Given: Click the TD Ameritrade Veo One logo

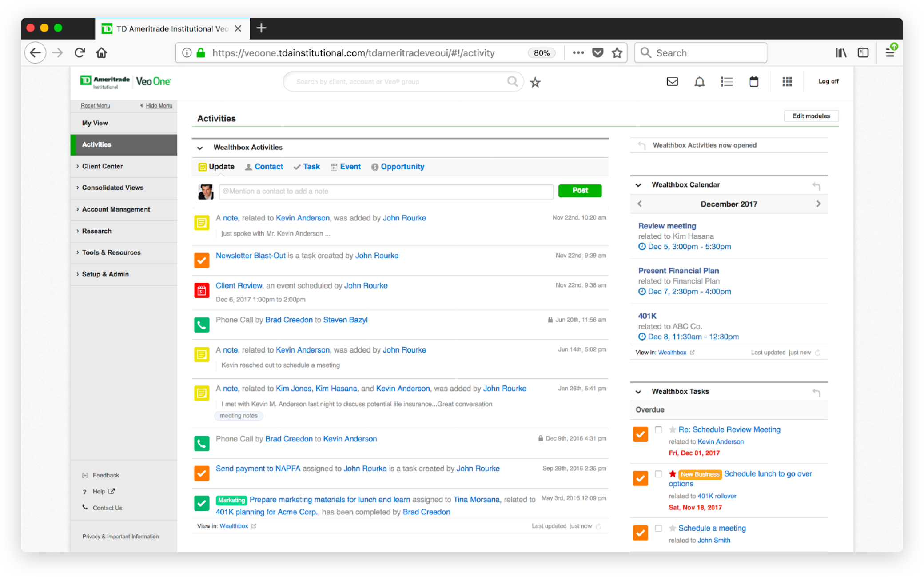Looking at the screenshot, I should (126, 81).
